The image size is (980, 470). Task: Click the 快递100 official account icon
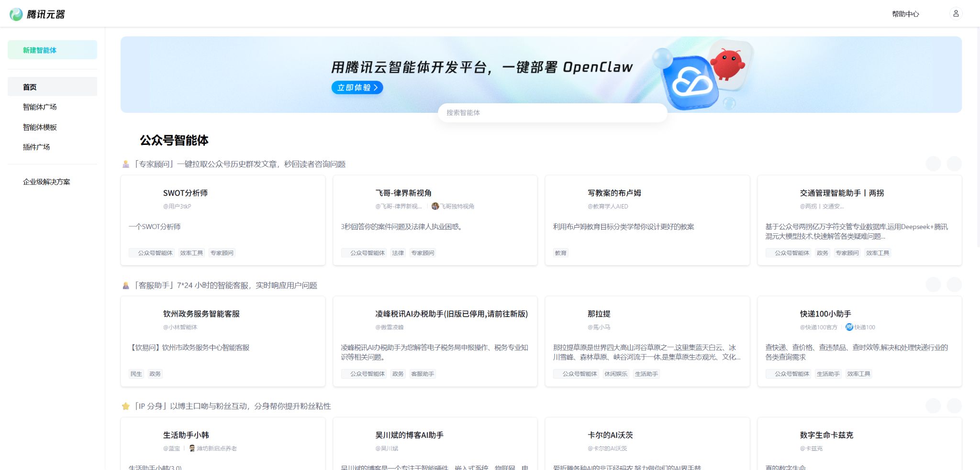click(x=849, y=327)
